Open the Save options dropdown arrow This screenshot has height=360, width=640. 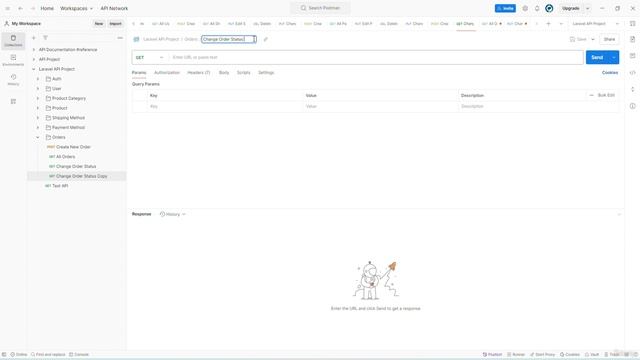593,39
